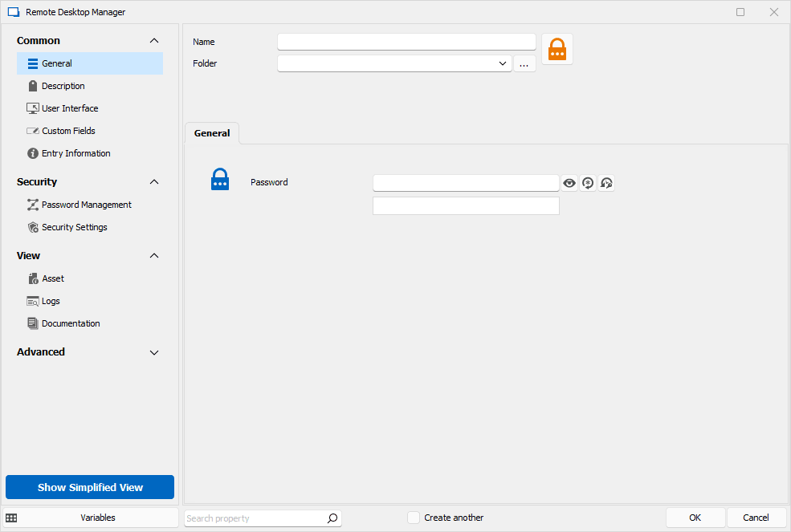Select General in the sidebar
Viewport: 791px width, 532px height.
point(90,63)
